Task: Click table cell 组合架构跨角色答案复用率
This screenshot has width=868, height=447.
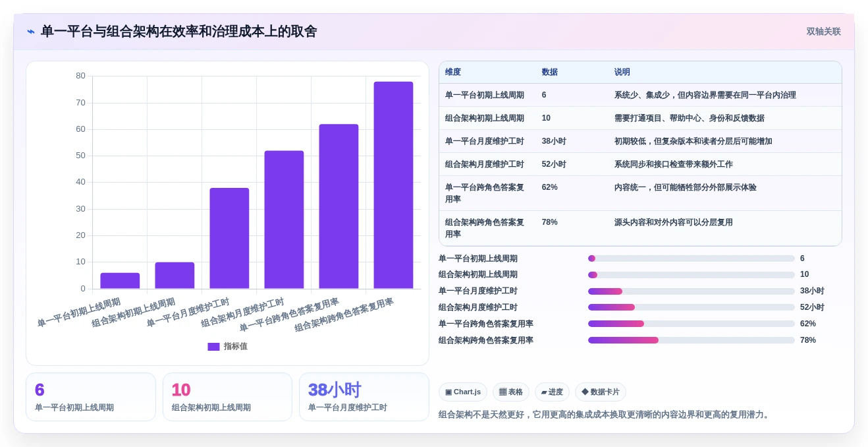Action: [x=485, y=228]
